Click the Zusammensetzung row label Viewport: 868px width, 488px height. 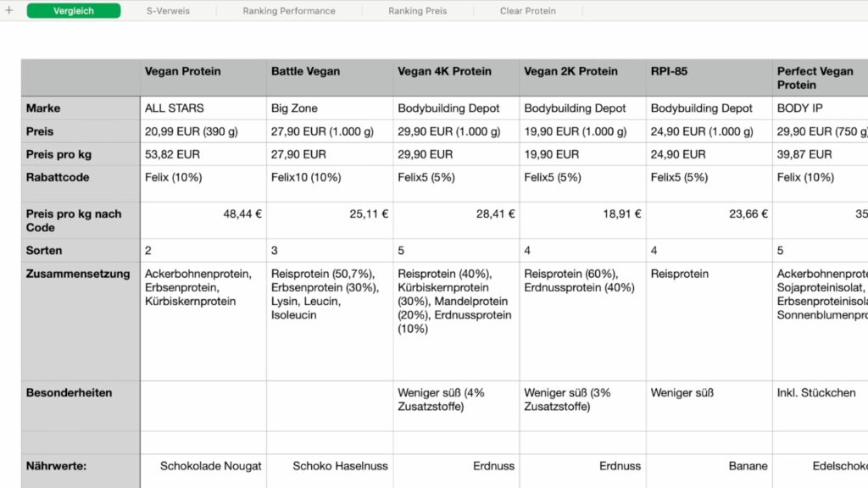[81, 321]
